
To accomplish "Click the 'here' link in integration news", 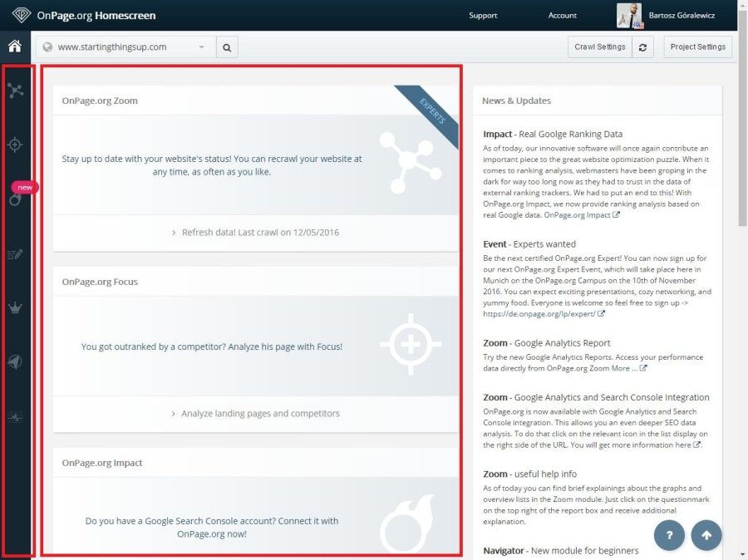I will [x=683, y=445].
